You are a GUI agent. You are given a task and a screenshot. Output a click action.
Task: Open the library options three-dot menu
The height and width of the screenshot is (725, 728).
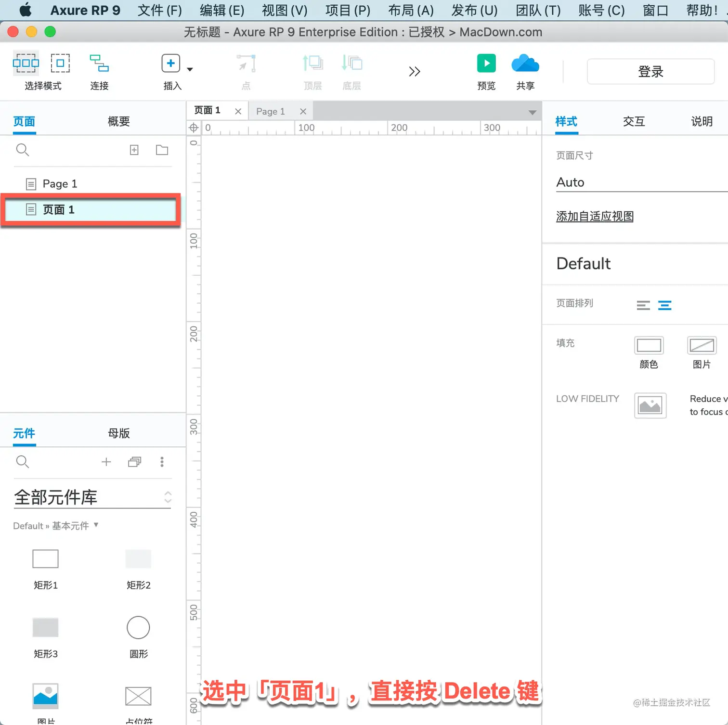coord(162,462)
